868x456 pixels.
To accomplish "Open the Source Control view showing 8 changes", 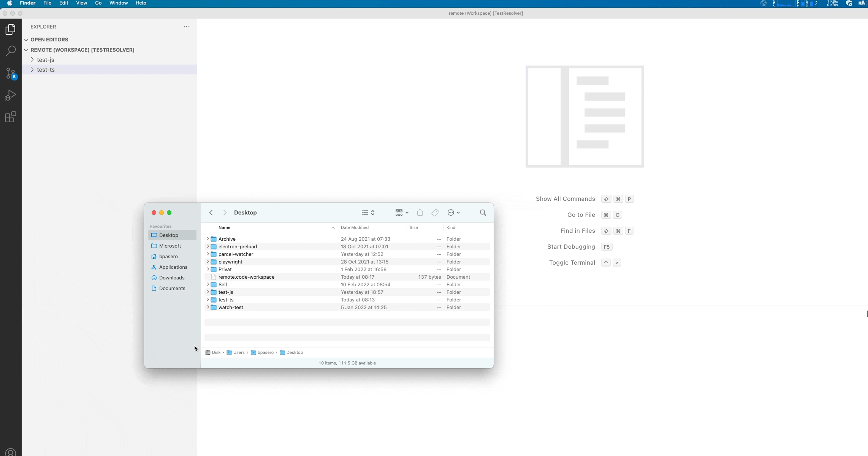I will coord(10,73).
